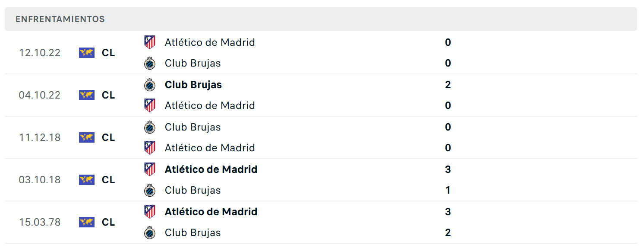Open the bold Atlético de Madrid name from 15.03.78
Viewport: 644px width, 252px height.
(x=211, y=212)
